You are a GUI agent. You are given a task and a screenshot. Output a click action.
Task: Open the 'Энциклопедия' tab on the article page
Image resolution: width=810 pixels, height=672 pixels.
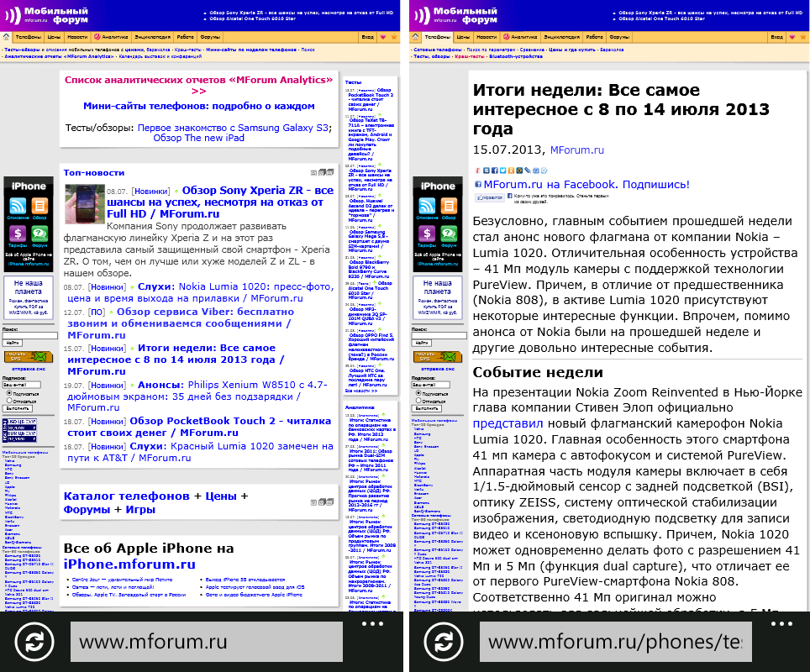pos(561,37)
